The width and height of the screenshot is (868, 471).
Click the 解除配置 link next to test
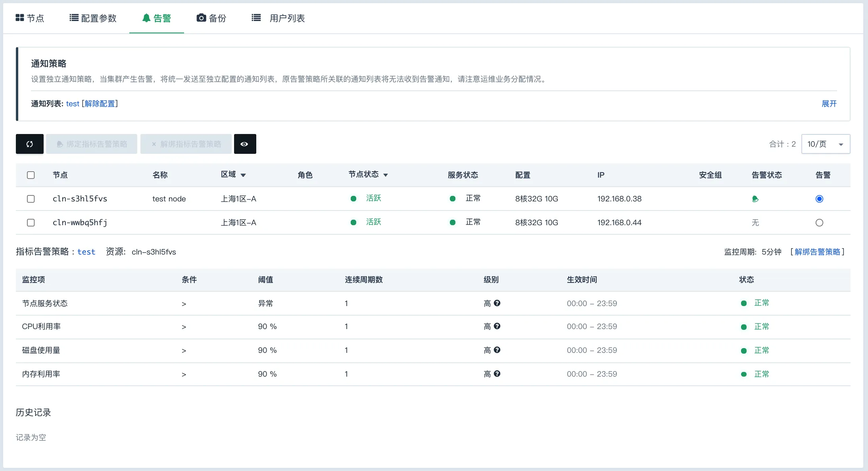[x=100, y=103]
